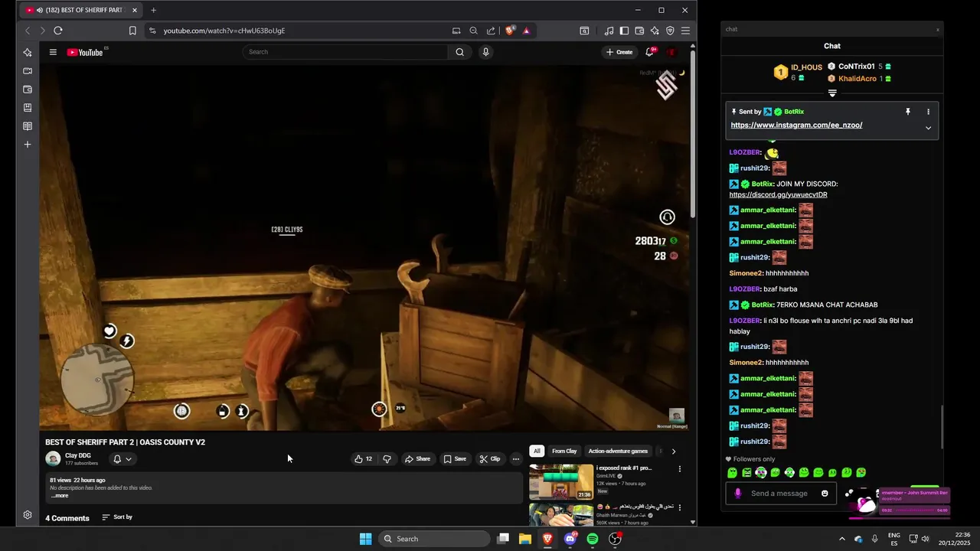
Task: Expand the video description with ...more
Action: pyautogui.click(x=60, y=496)
